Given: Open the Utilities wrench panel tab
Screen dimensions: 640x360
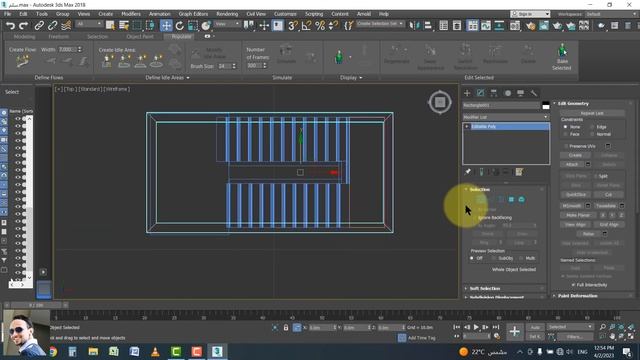Looking at the screenshot, I should [x=534, y=93].
